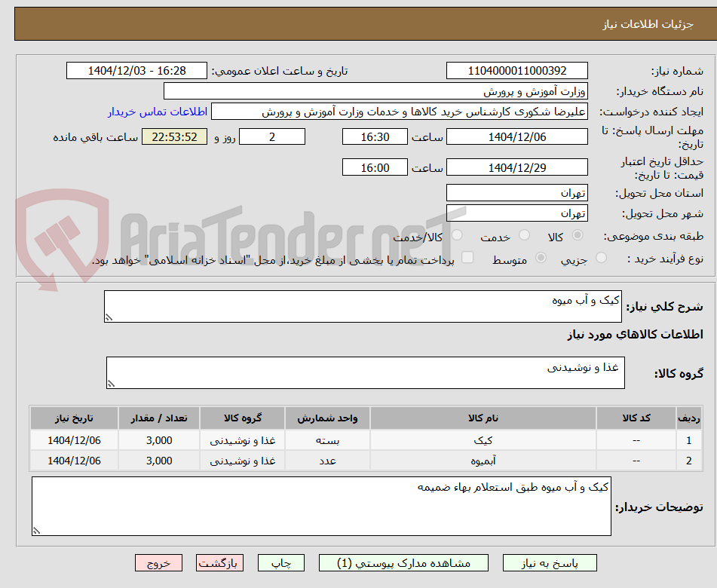The width and height of the screenshot is (717, 588).
Task: Click the عدد unit cell
Action: point(327,461)
